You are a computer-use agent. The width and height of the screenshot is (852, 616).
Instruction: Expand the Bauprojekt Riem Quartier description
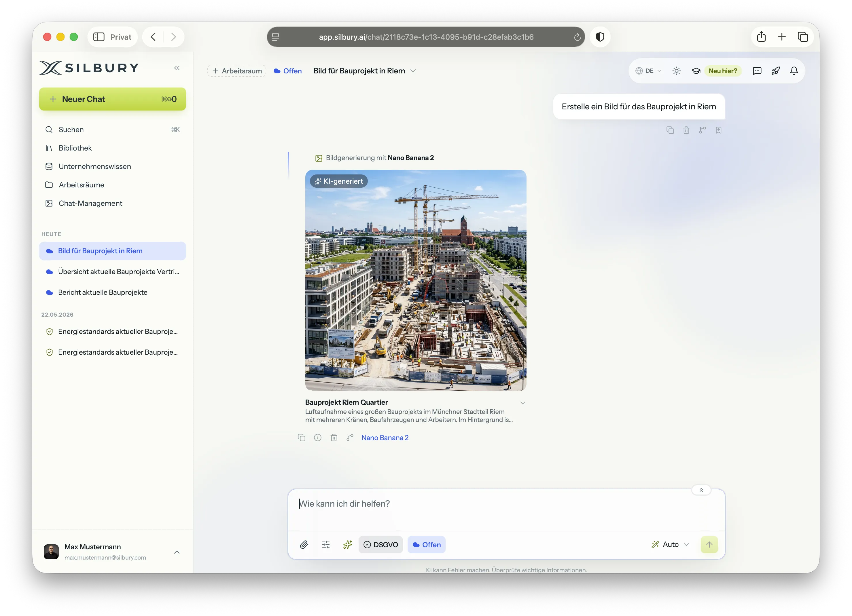click(522, 403)
